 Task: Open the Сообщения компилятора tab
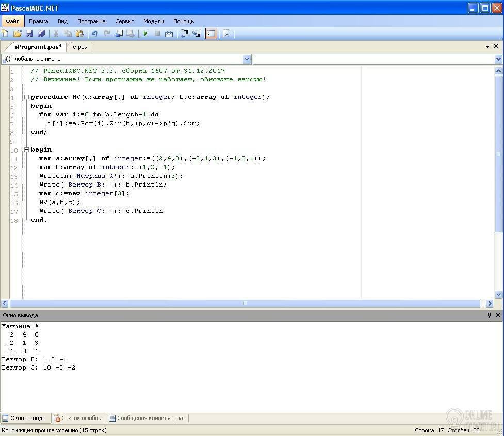pyautogui.click(x=147, y=418)
